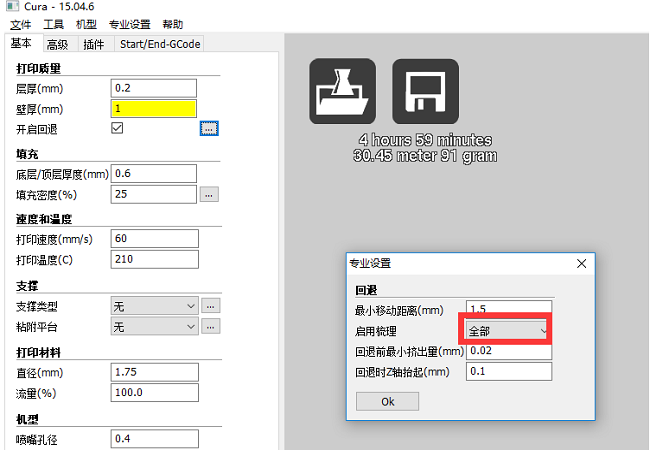The height and width of the screenshot is (450, 650).
Task: Close the 专业设置 dialog
Action: (582, 264)
